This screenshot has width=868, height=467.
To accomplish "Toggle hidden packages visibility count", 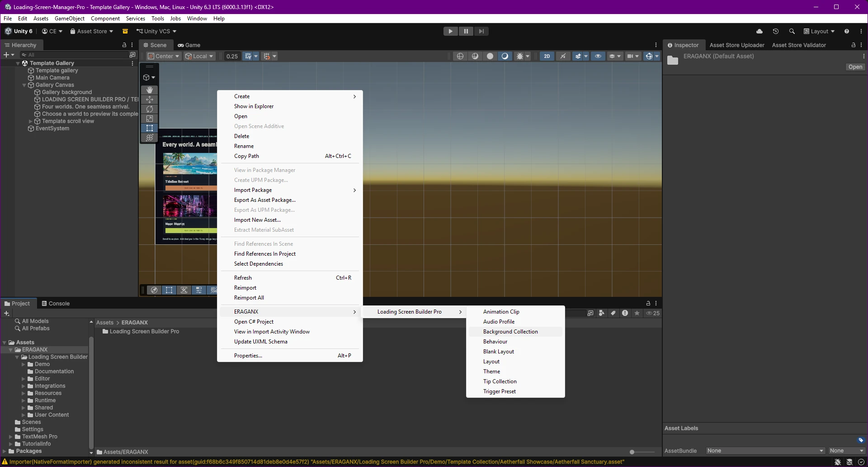I will click(653, 313).
